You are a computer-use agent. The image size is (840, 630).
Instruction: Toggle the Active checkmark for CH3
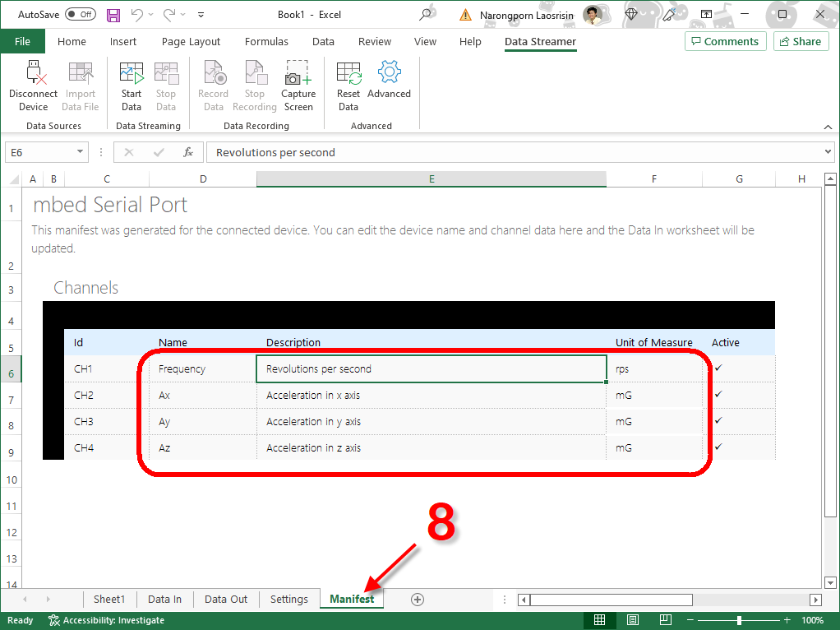[718, 420]
